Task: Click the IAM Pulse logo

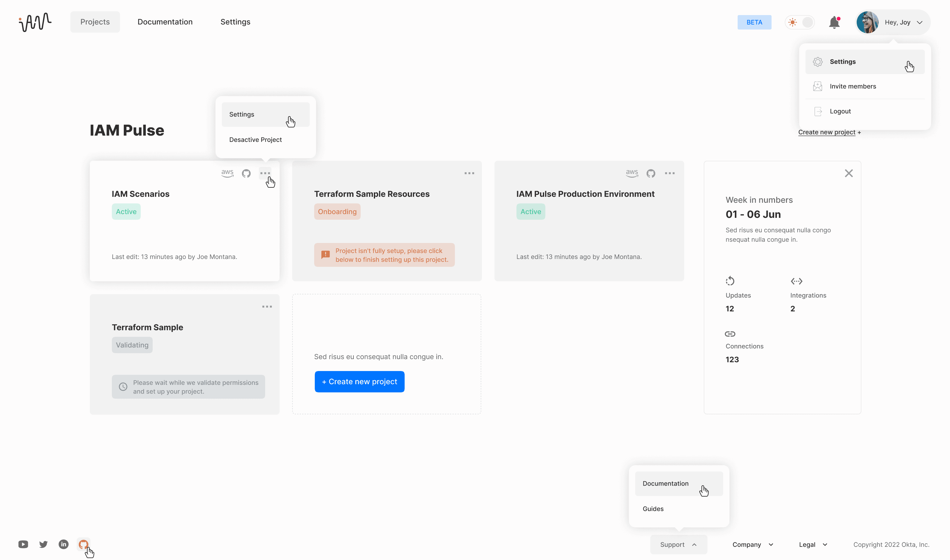Action: [x=35, y=22]
